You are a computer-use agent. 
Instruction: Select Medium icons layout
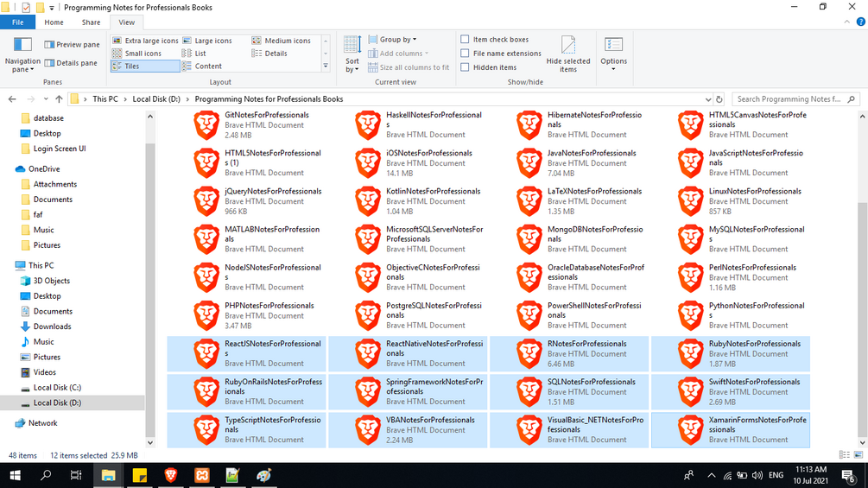[x=282, y=41]
